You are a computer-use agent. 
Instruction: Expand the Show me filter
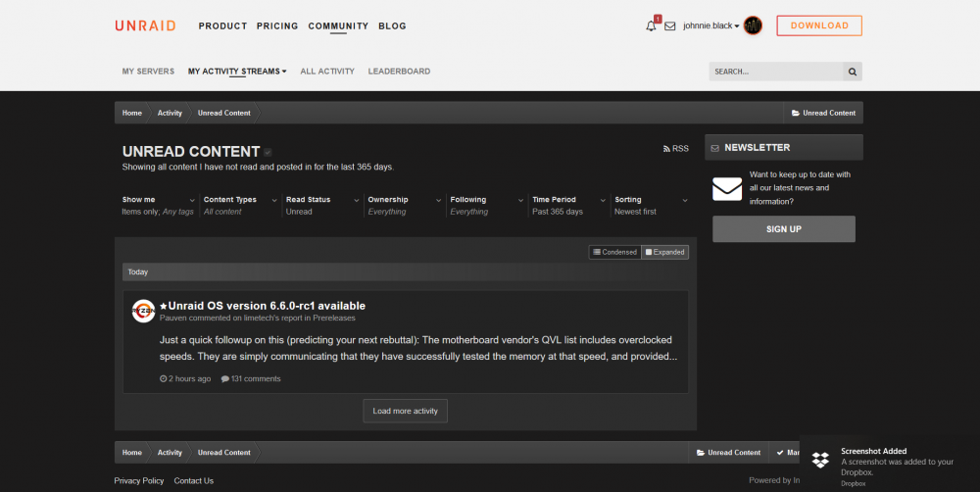point(158,205)
